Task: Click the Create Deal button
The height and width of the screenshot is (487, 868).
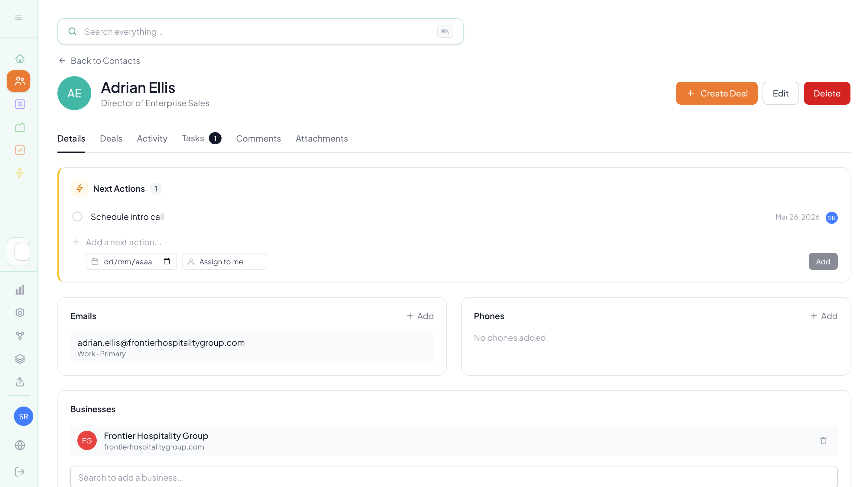Action: coord(717,93)
